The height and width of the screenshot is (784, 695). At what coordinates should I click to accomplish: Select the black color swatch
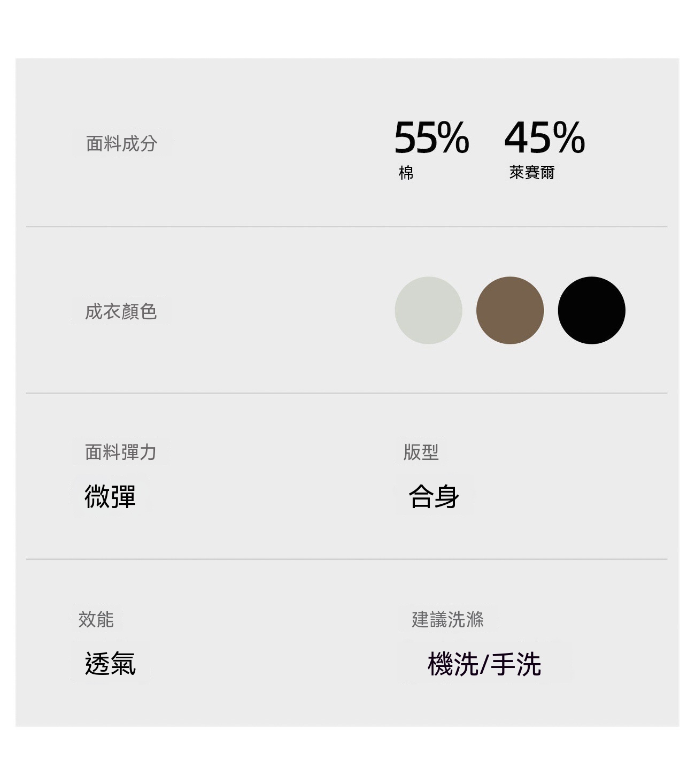coord(592,310)
